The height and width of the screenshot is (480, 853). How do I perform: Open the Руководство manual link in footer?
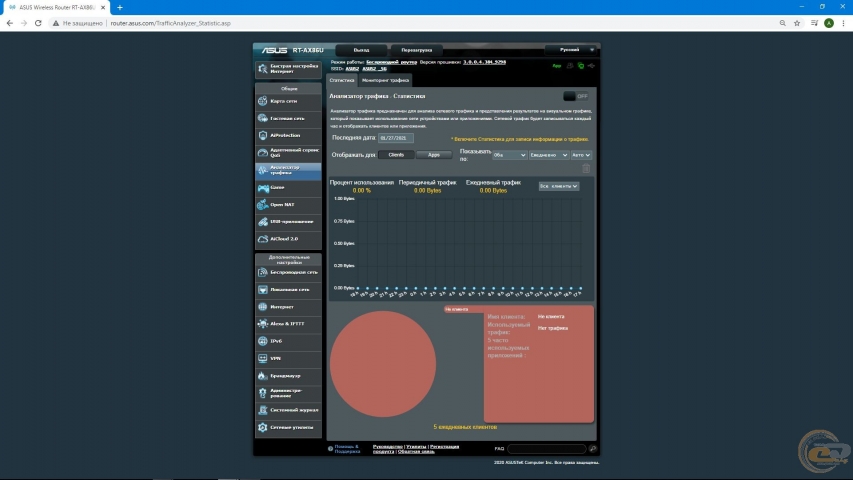tap(387, 447)
